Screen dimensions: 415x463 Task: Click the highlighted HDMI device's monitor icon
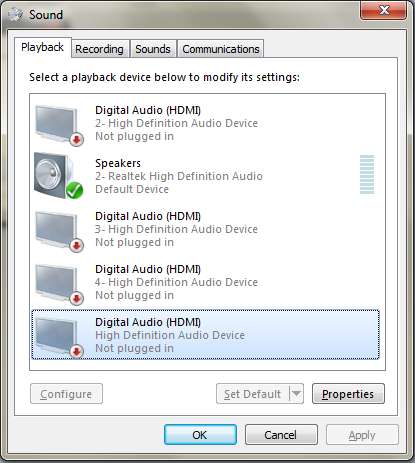click(x=59, y=337)
